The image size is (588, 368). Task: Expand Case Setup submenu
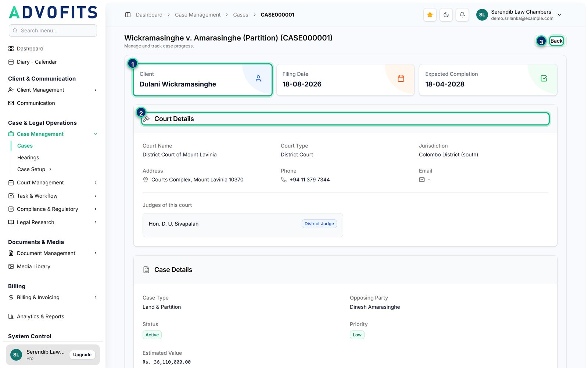tap(35, 169)
